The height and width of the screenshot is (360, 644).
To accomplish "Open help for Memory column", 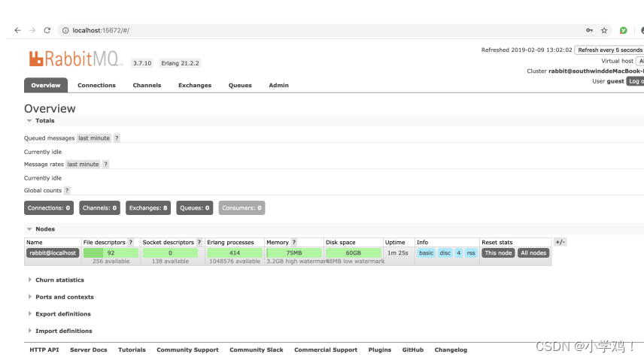I will (x=294, y=242).
